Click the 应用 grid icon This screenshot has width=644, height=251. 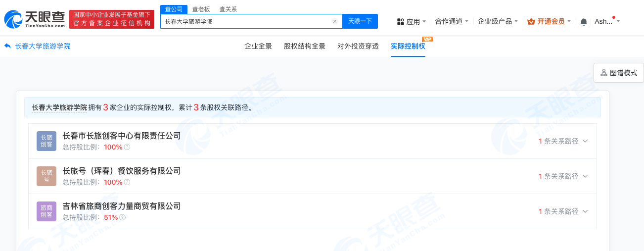point(400,21)
